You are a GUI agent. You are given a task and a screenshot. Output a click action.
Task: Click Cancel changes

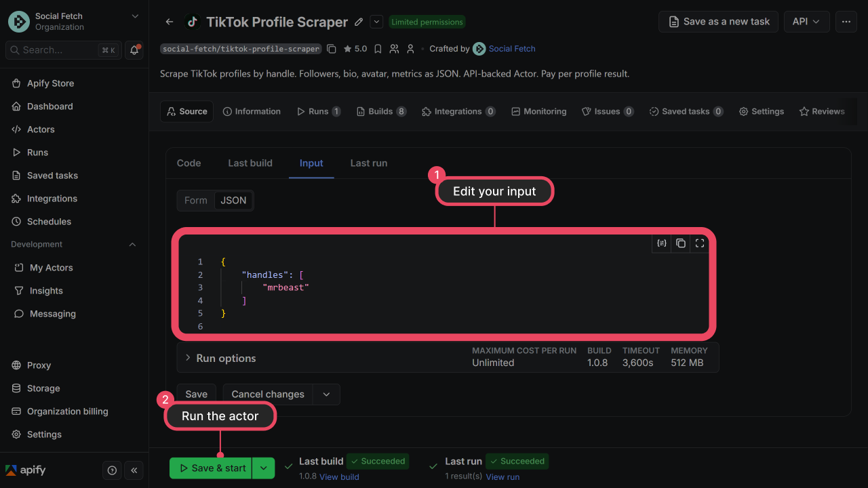tap(268, 394)
